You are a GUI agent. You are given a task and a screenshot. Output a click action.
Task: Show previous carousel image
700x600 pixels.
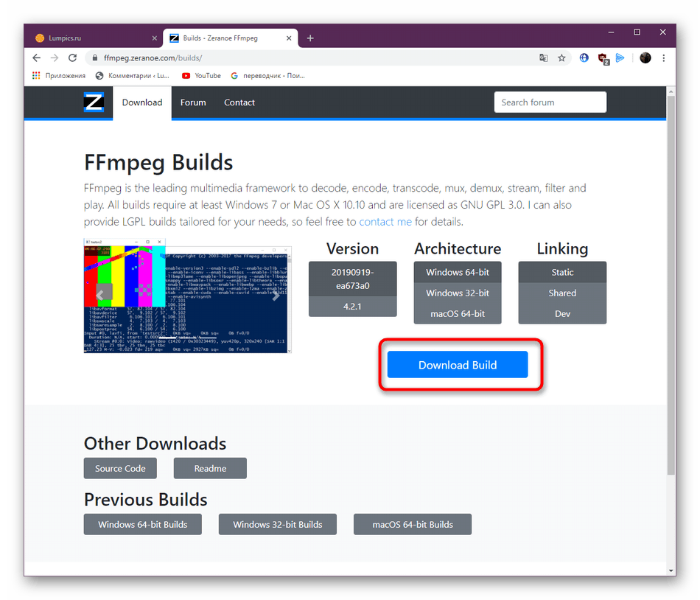(x=100, y=295)
